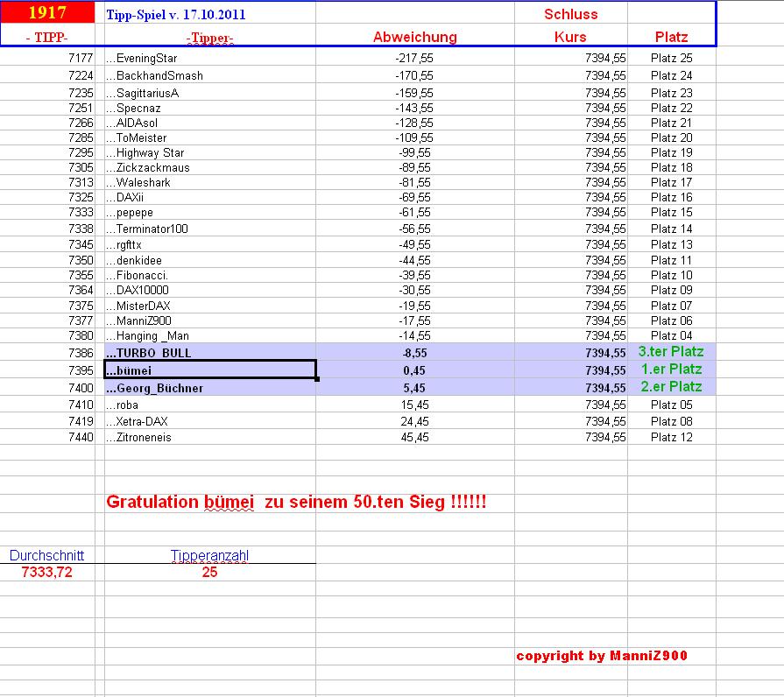Click the green '3.ter Platz' cell

671,352
